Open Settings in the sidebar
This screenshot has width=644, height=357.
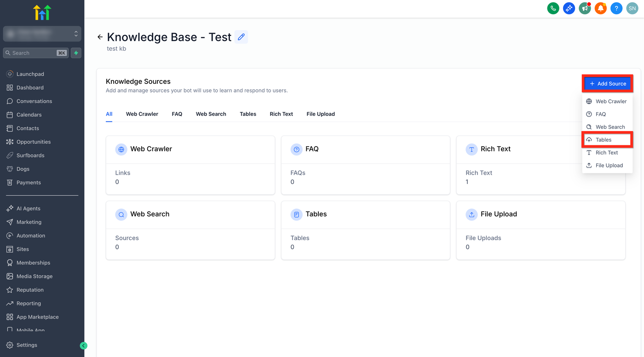27,345
